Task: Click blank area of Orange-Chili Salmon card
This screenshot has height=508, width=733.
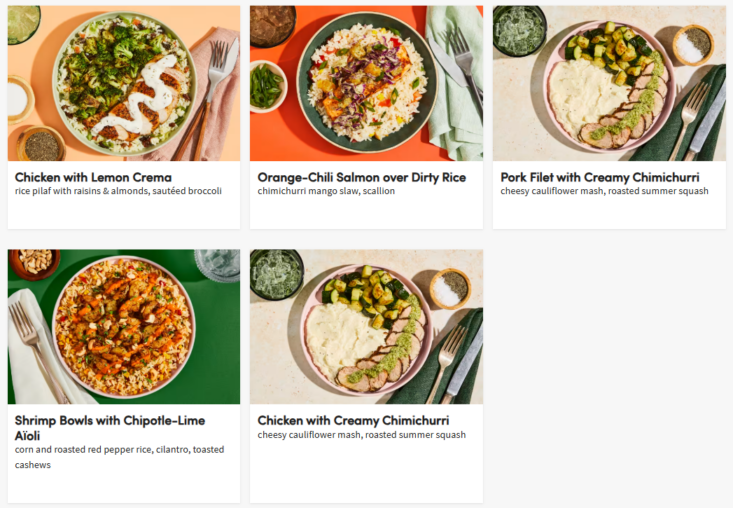Action: 366,213
